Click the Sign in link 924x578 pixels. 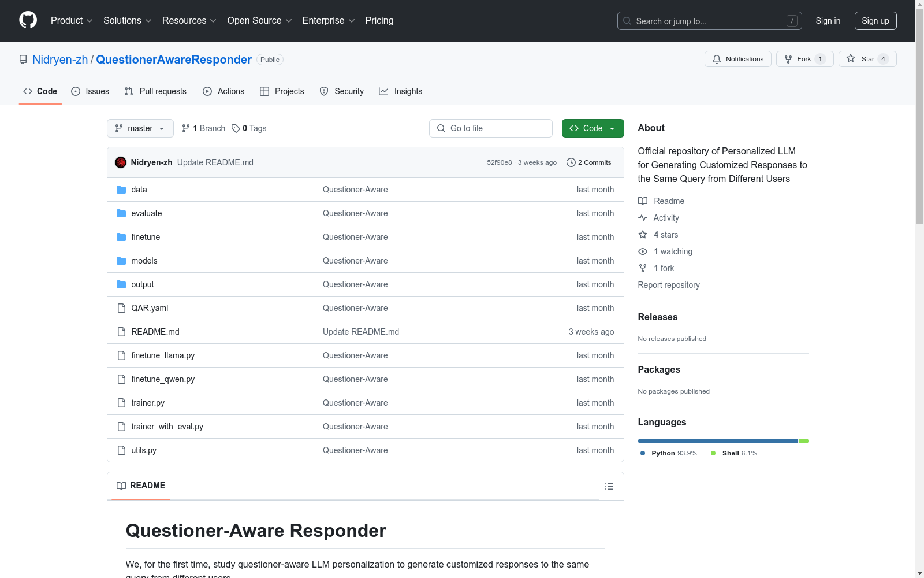point(828,21)
